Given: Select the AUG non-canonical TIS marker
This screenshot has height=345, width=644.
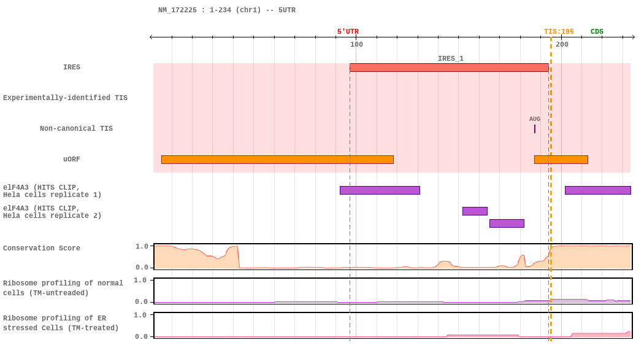Looking at the screenshot, I should click(534, 129).
